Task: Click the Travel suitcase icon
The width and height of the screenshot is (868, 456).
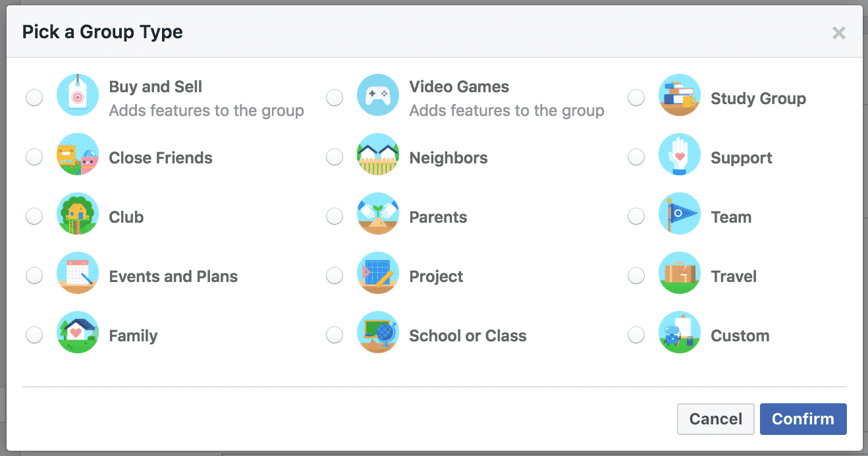Action: coord(680,273)
